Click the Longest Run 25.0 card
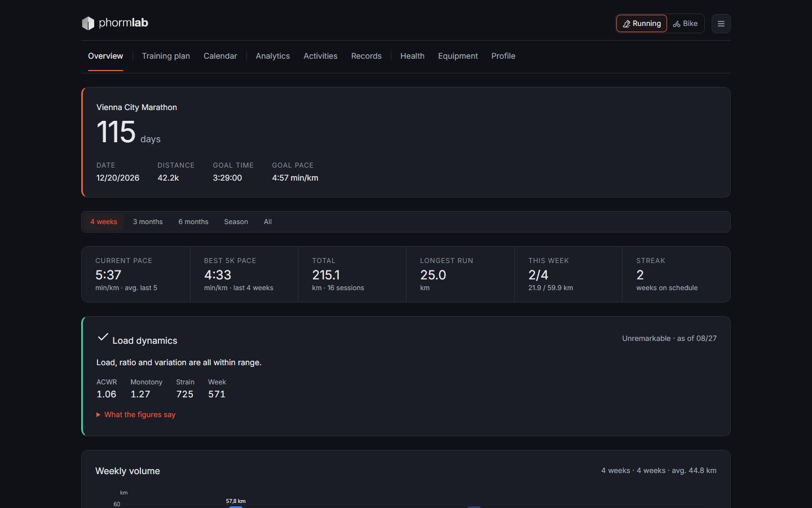Image resolution: width=812 pixels, height=508 pixels. (460, 274)
